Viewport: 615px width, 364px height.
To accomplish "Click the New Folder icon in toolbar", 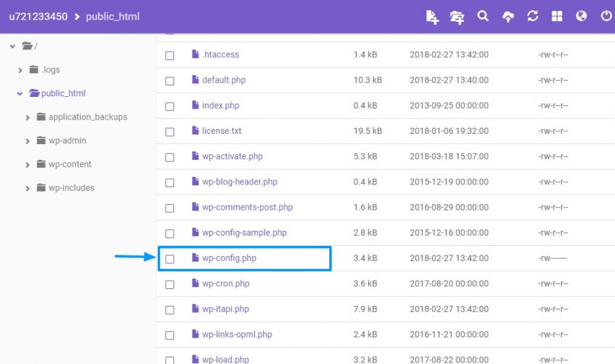I will pos(457,17).
